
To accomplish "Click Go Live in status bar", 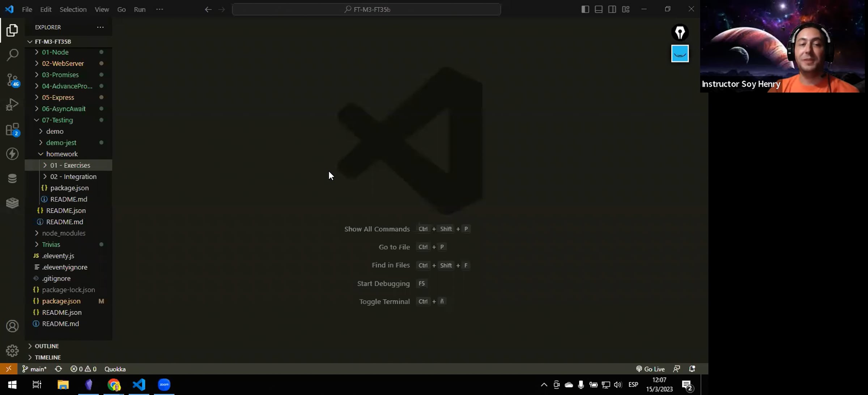I will 650,369.
